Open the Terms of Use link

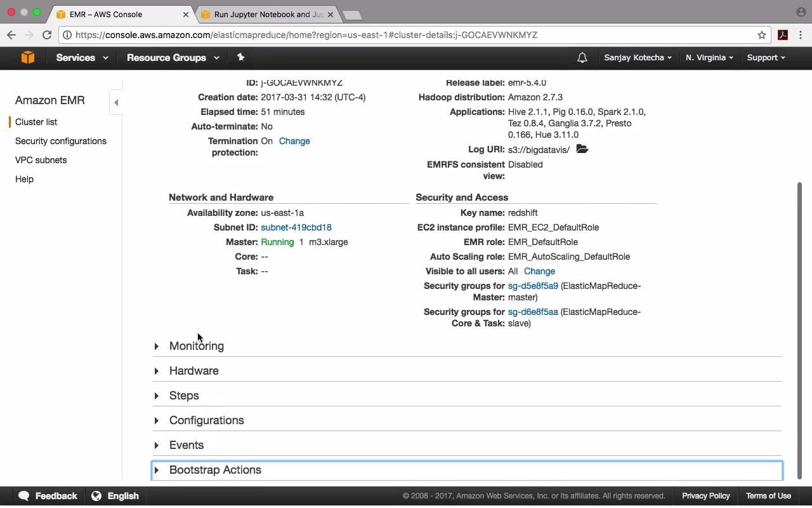point(768,496)
